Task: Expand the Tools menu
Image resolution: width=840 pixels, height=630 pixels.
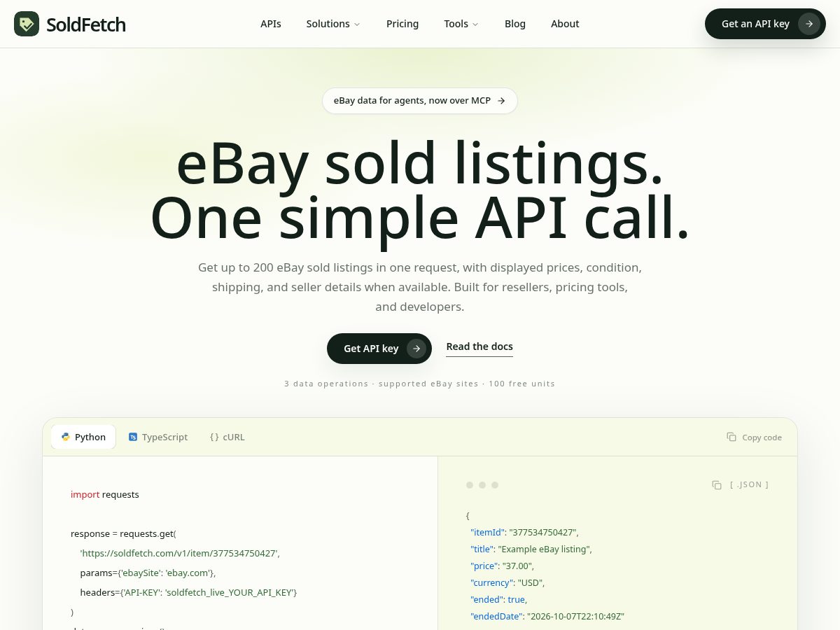Action: pyautogui.click(x=461, y=24)
